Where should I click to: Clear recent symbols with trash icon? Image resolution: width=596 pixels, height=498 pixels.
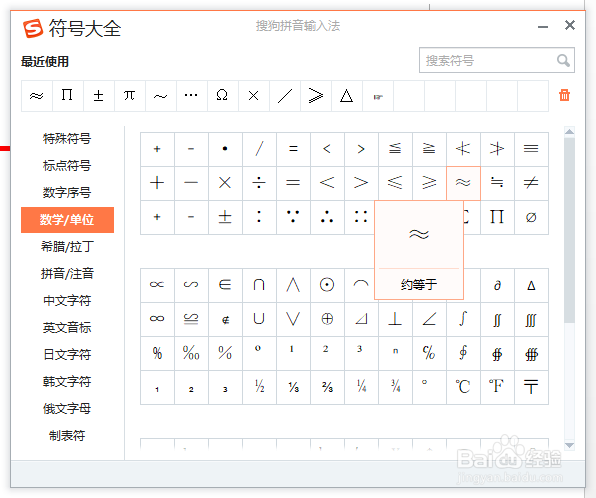pyautogui.click(x=564, y=95)
